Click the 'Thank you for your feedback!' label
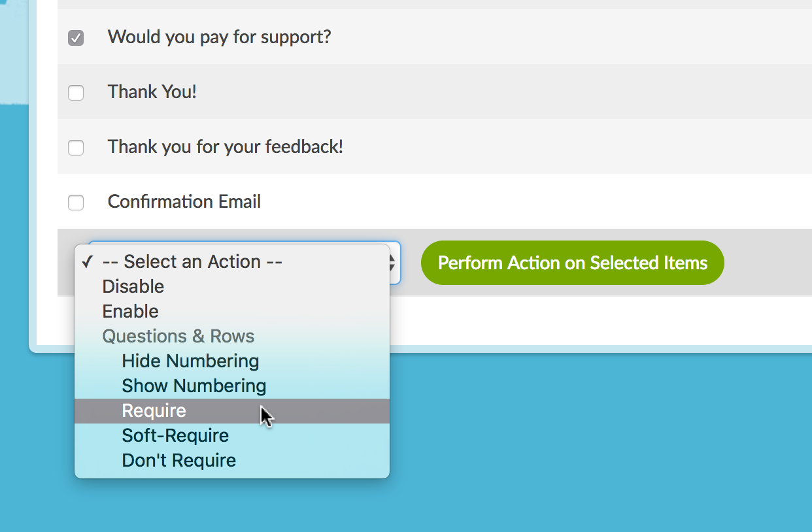The height and width of the screenshot is (532, 812). point(225,147)
